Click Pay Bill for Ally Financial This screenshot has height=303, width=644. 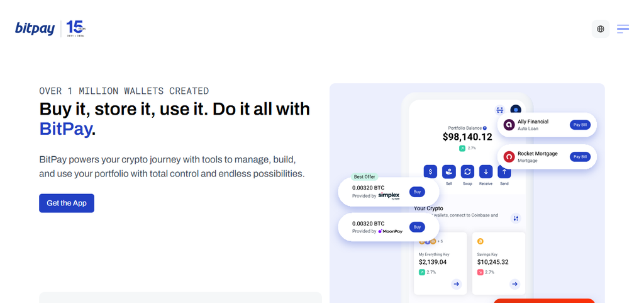(580, 125)
